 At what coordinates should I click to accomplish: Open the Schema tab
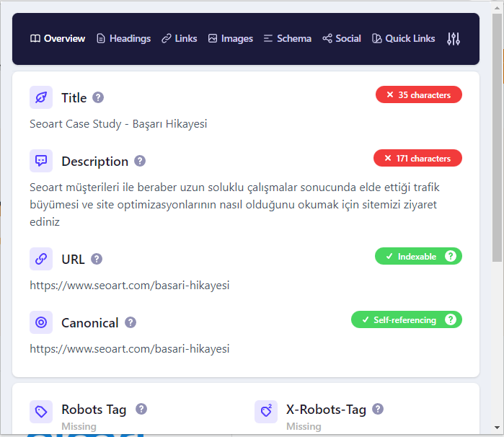[287, 39]
